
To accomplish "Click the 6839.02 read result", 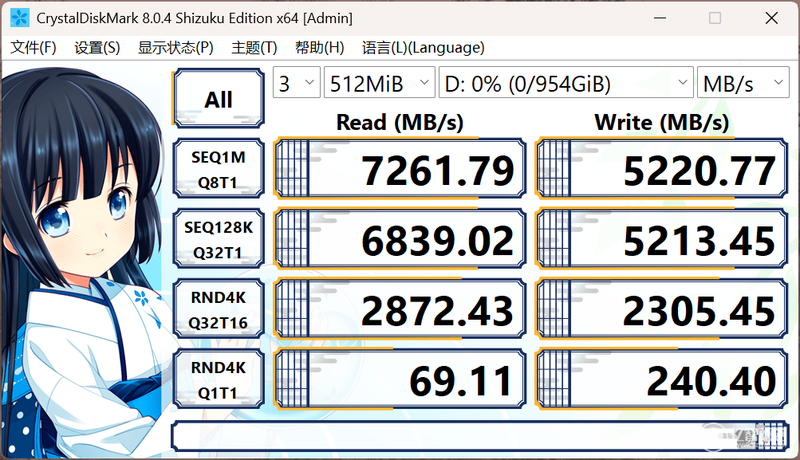I will 400,239.
